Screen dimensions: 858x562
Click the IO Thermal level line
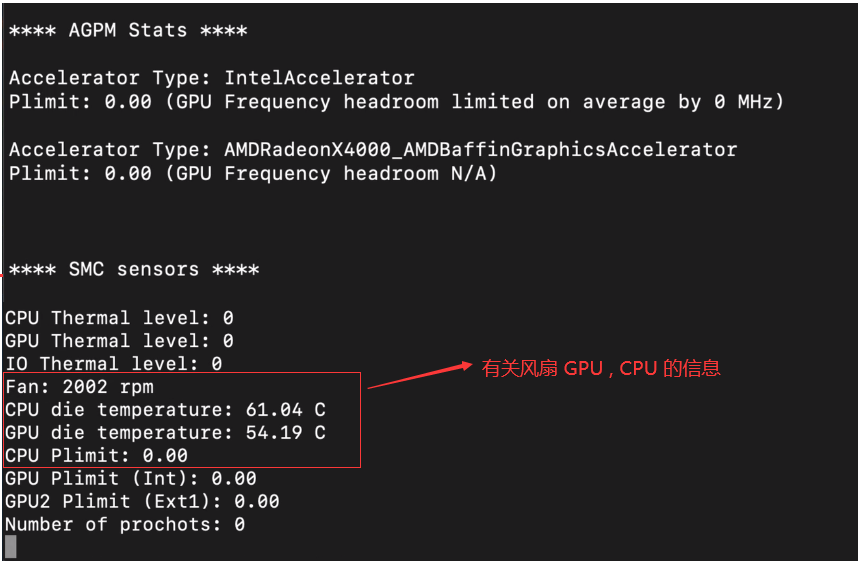(x=114, y=363)
